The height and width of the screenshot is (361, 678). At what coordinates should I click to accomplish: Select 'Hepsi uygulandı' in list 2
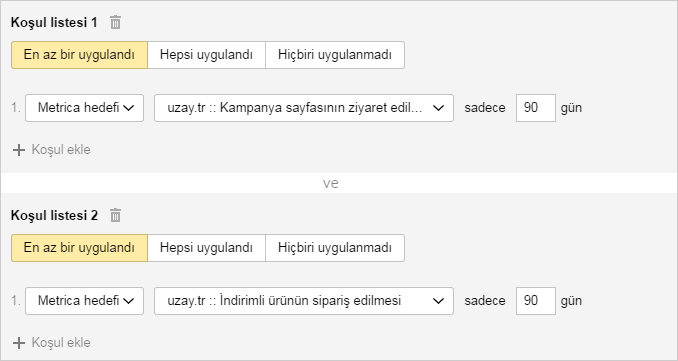[206, 248]
